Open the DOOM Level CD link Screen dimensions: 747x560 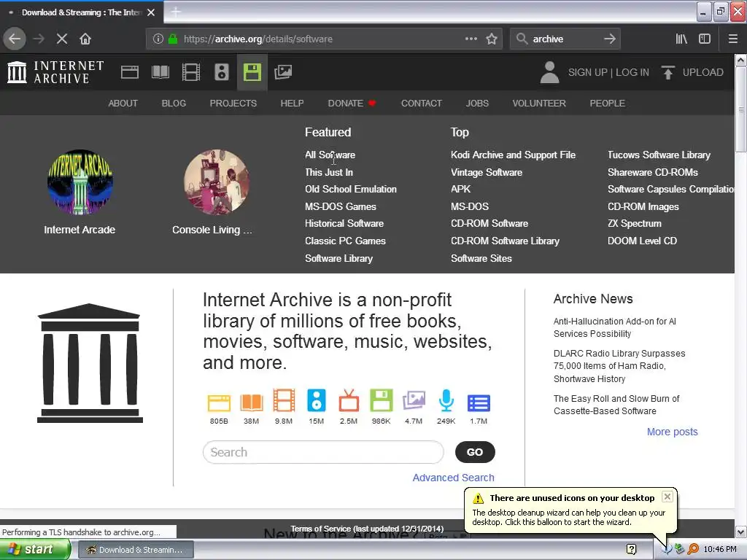point(642,241)
